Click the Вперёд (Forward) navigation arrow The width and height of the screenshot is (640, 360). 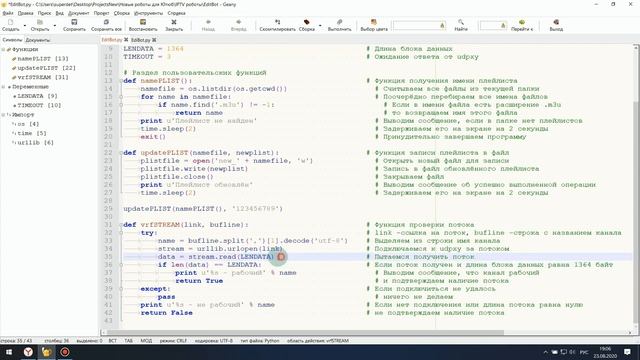point(238,22)
